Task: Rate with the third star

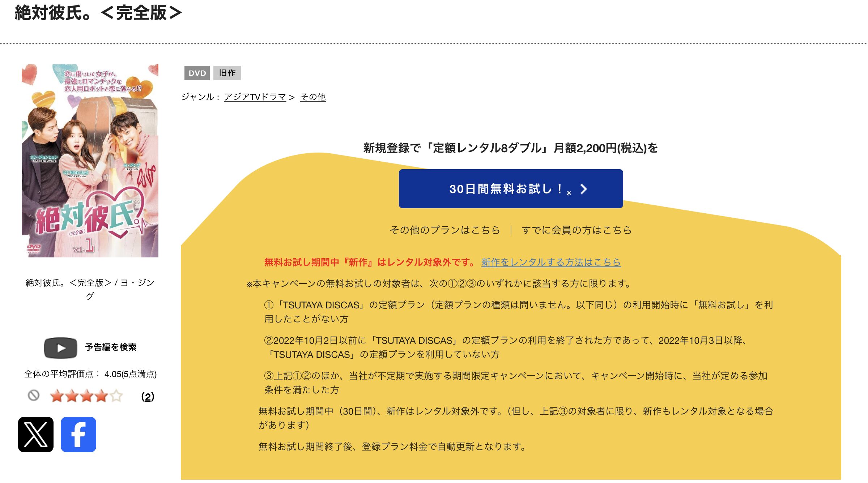Action: [87, 396]
